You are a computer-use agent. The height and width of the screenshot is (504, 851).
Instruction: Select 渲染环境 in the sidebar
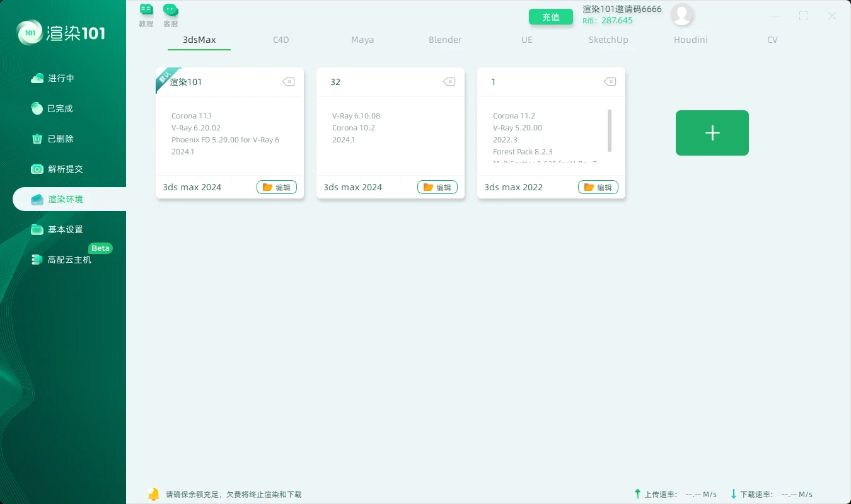click(x=69, y=199)
